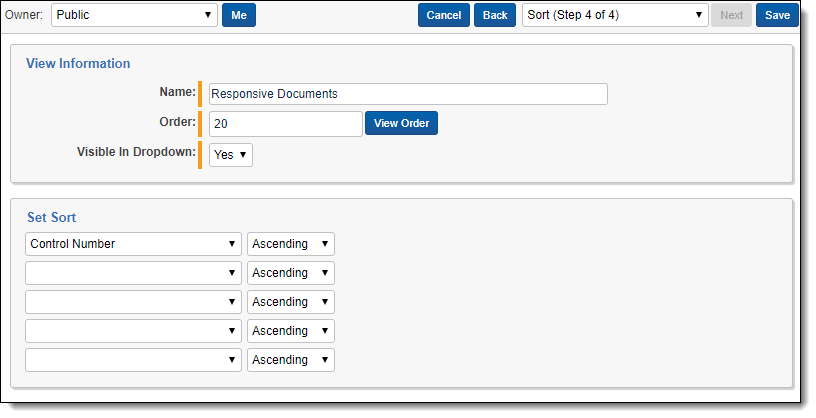Open the Sort (Step 4 of 4) dropdown
This screenshot has height=418, width=816.
pos(615,15)
